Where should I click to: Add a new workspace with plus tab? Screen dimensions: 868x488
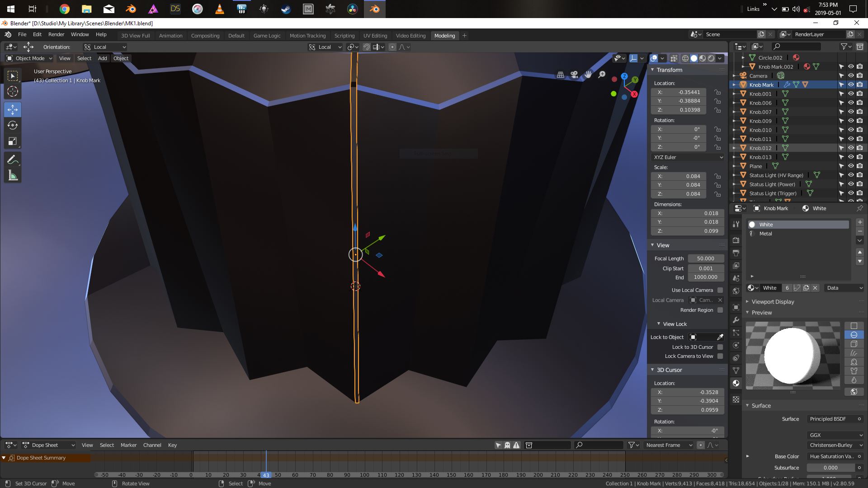pos(464,36)
